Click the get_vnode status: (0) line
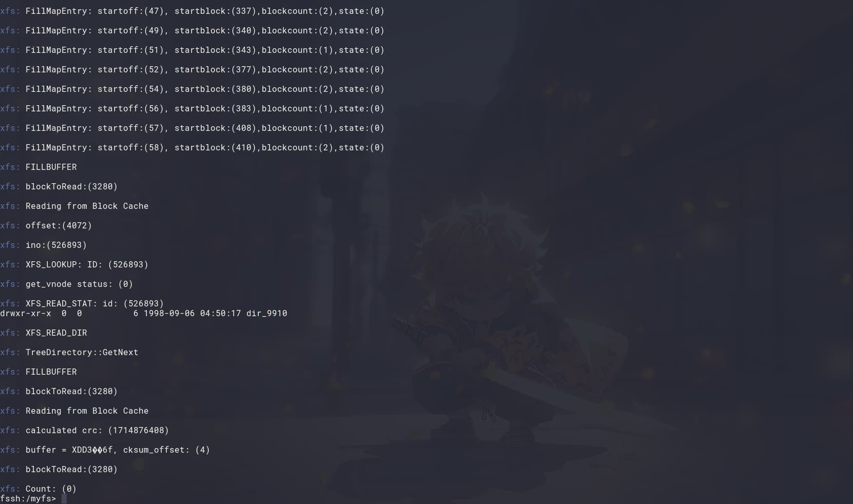The image size is (853, 504). point(67,284)
